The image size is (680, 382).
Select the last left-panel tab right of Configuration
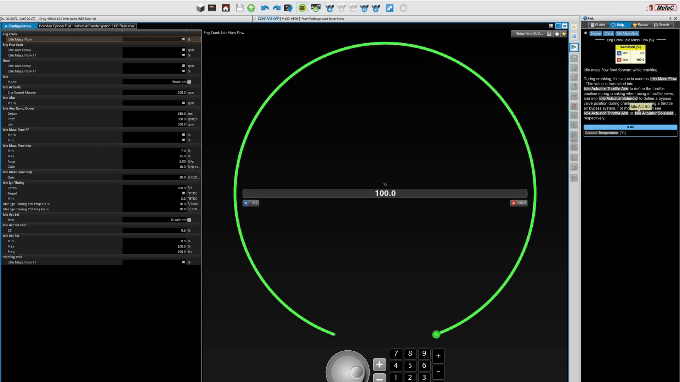[x=124, y=26]
